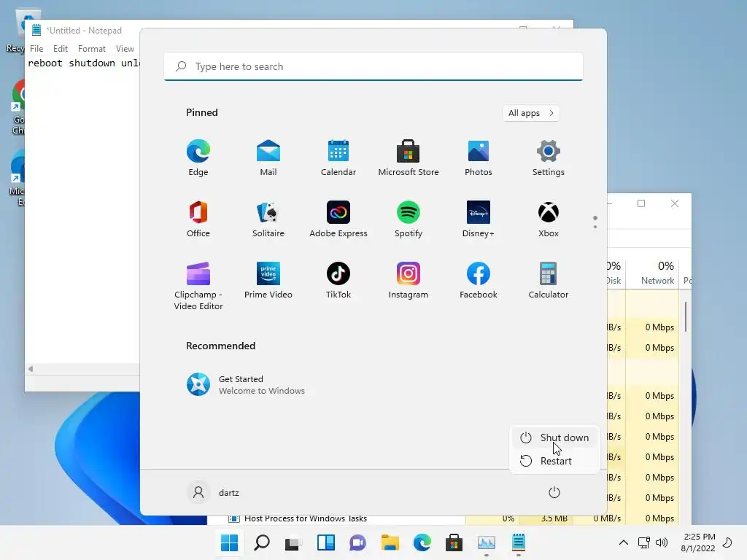Open Notepad's Format menu
This screenshot has height=560, width=747.
pos(91,49)
